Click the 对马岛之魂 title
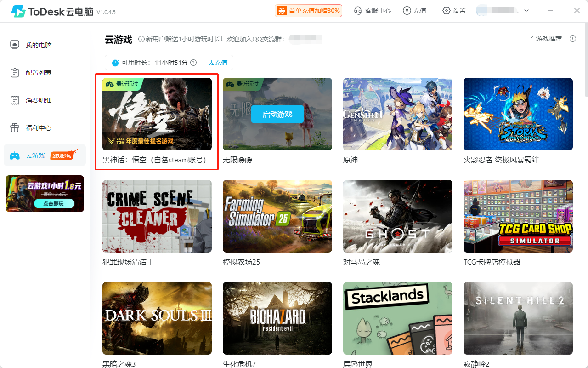Viewport: 588px width, 368px height. click(x=362, y=262)
